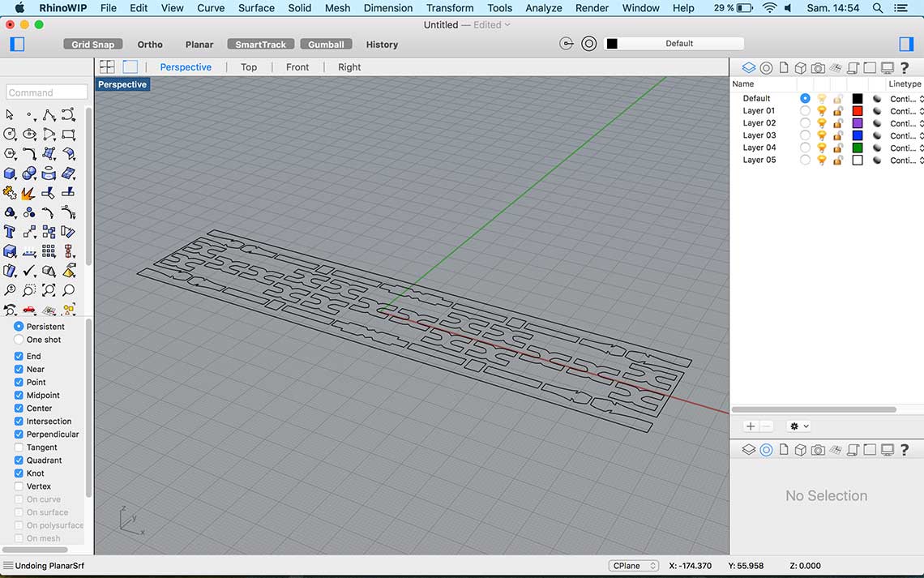The width and height of the screenshot is (924, 578).
Task: Open Linetype dropdown for Default layer
Action: pos(906,99)
